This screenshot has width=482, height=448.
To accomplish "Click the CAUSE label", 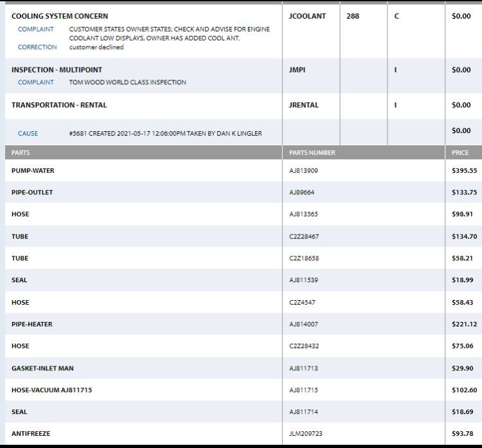I will [x=28, y=134].
